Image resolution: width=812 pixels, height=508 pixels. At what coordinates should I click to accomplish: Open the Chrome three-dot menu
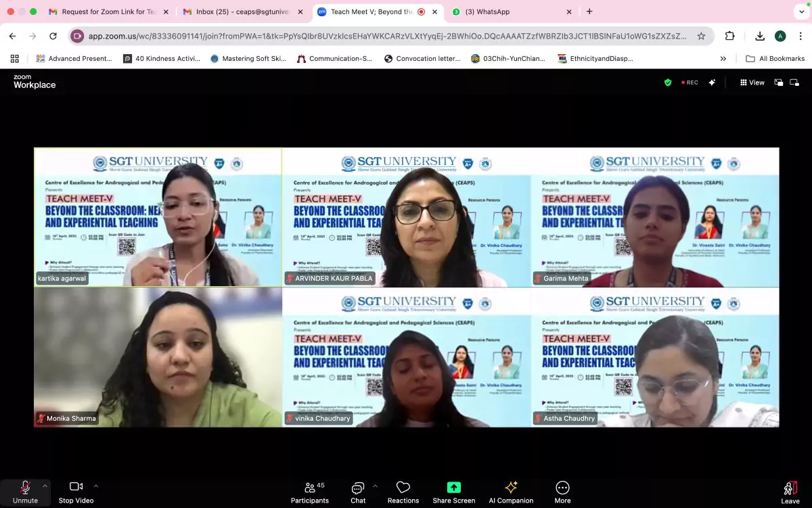point(800,36)
